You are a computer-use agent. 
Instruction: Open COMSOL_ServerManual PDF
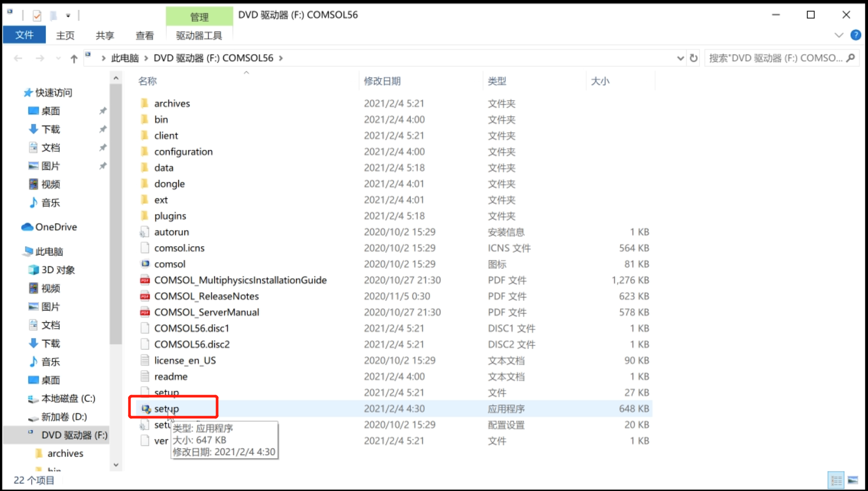206,312
